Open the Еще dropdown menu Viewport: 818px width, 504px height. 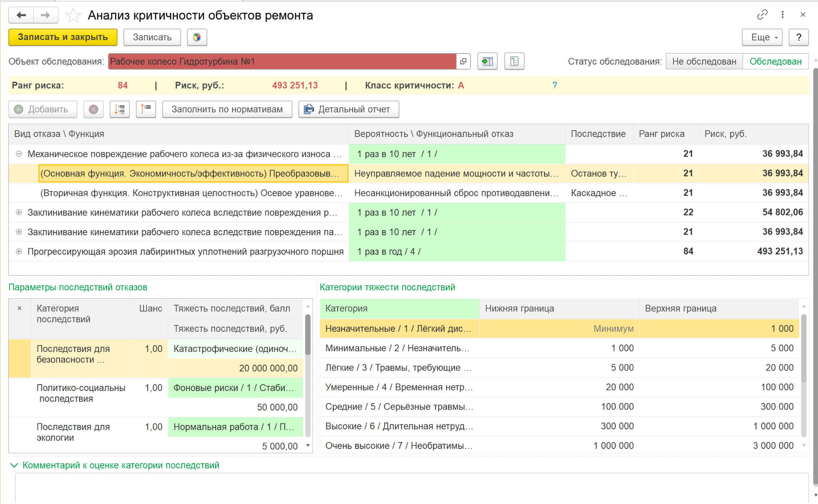(762, 37)
